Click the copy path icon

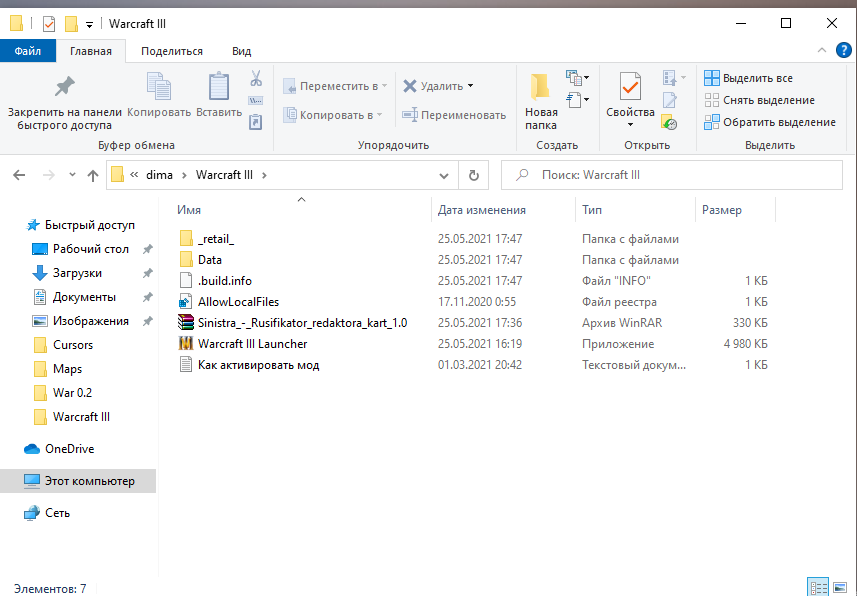256,101
